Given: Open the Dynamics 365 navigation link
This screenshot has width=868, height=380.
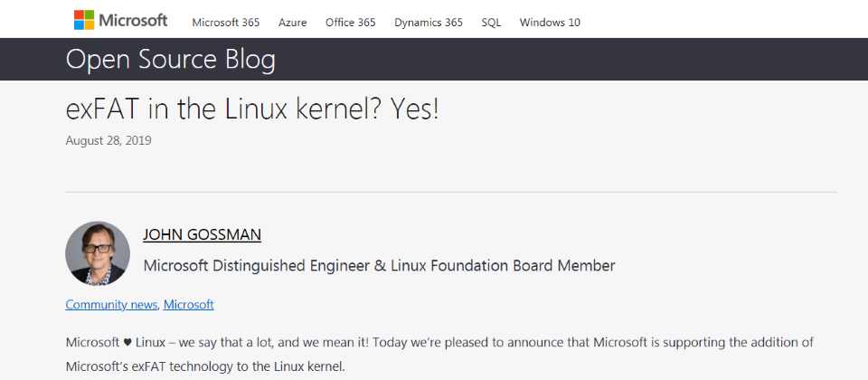Looking at the screenshot, I should [x=429, y=23].
